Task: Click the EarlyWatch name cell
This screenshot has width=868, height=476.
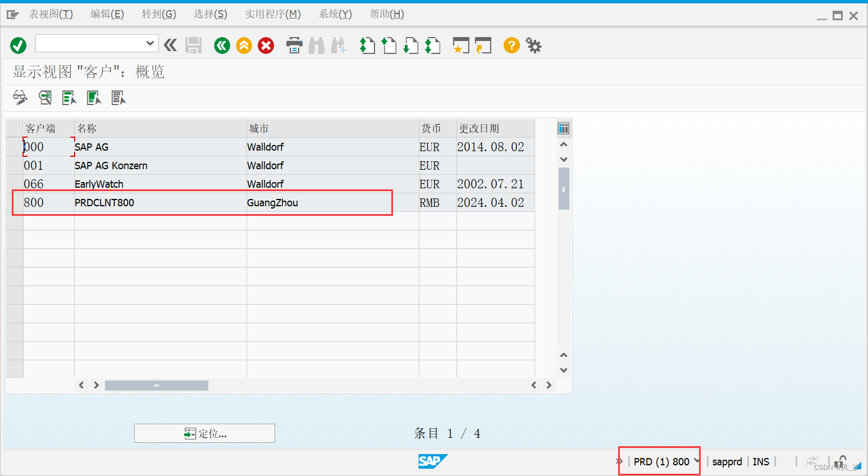Action: pos(161,184)
